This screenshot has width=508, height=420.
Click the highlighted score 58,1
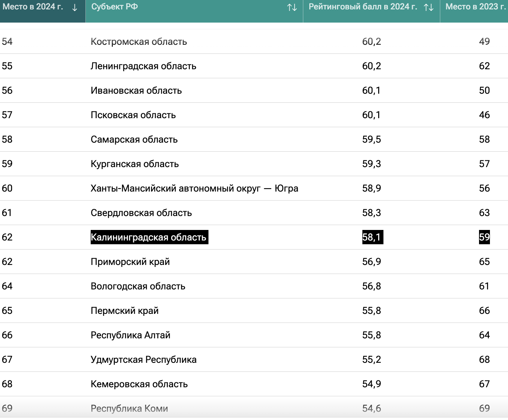click(372, 237)
